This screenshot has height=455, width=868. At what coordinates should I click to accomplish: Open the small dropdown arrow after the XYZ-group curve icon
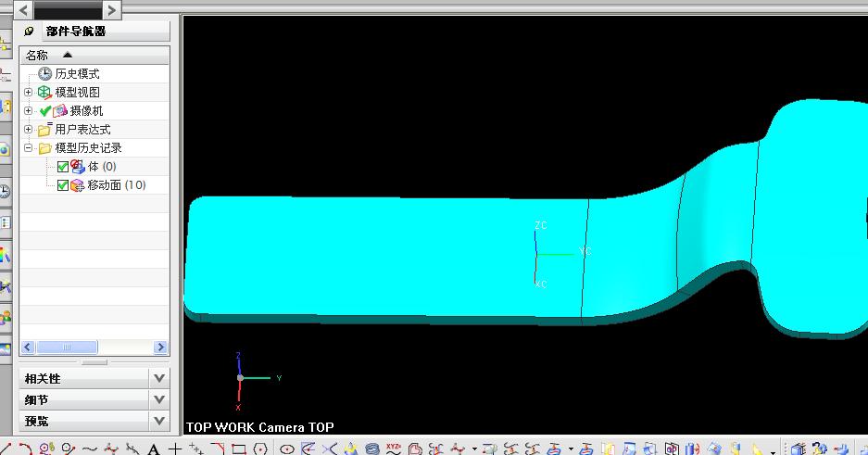(474, 449)
